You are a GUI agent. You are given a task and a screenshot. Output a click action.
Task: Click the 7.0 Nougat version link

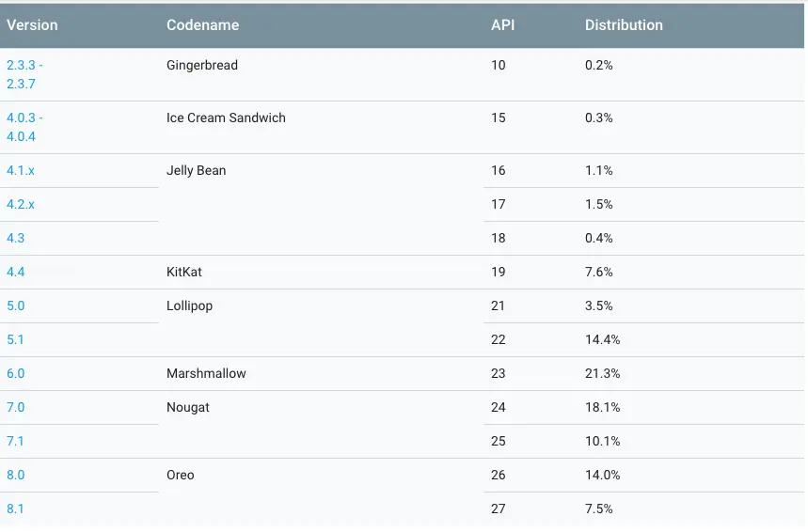[15, 407]
